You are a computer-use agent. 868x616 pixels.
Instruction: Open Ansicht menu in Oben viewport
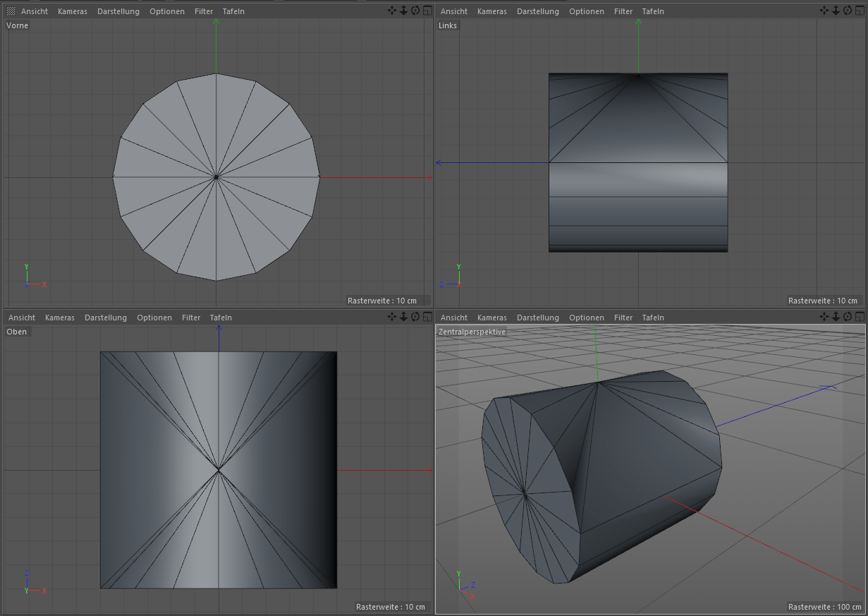22,318
